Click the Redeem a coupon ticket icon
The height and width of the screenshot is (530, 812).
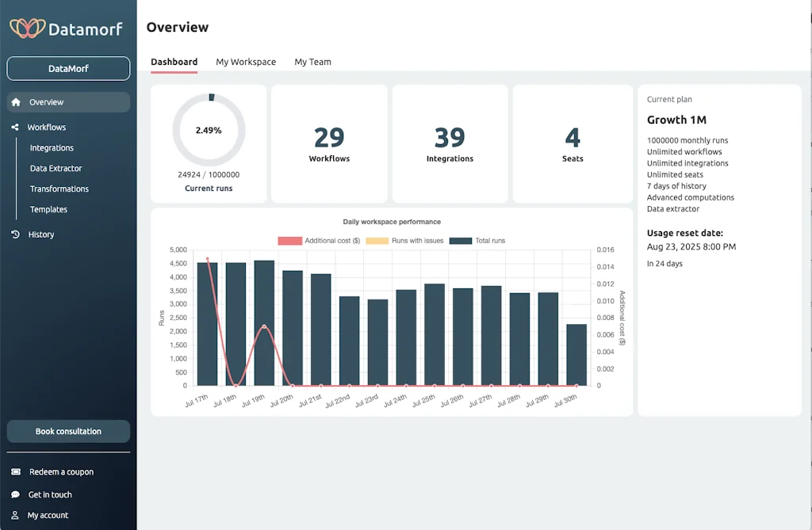(17, 471)
